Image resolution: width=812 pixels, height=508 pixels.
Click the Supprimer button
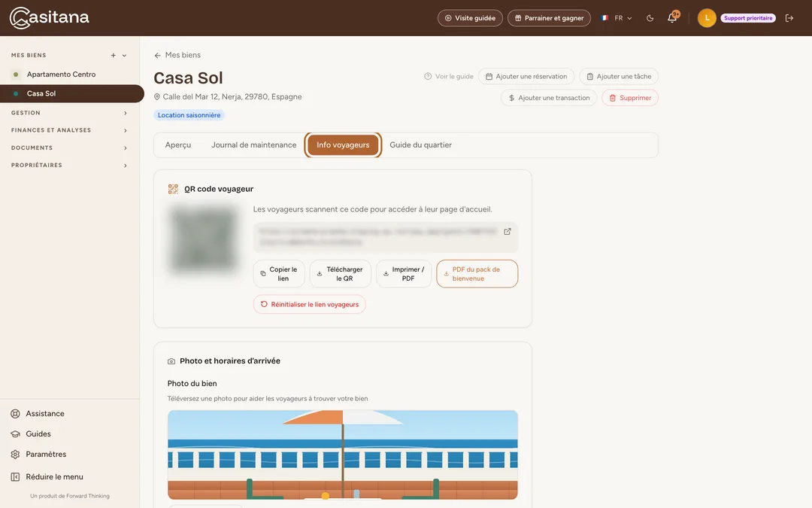630,98
